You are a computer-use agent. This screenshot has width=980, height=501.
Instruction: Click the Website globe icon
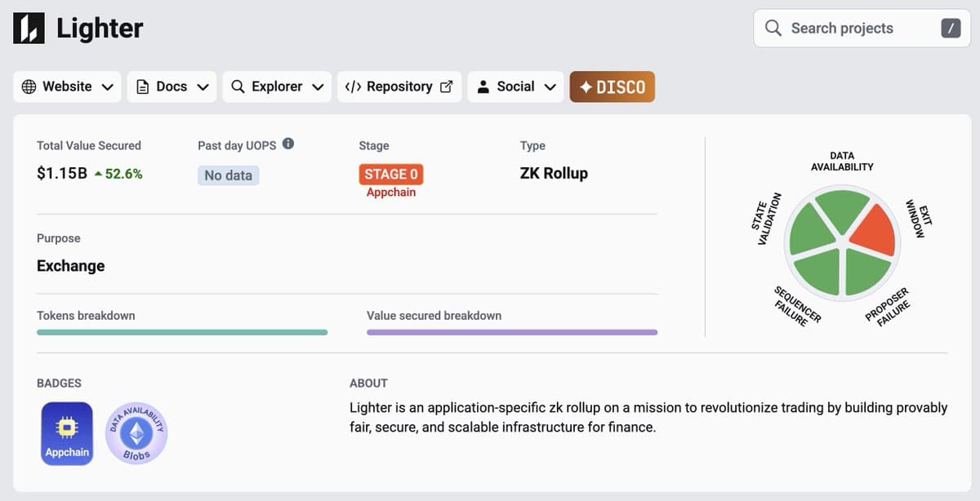[29, 86]
